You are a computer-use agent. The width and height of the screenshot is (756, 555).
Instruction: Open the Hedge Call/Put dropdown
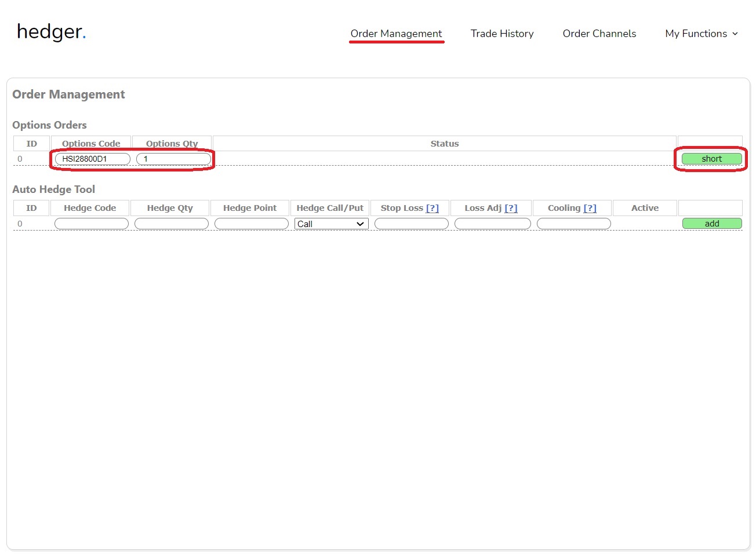[331, 224]
